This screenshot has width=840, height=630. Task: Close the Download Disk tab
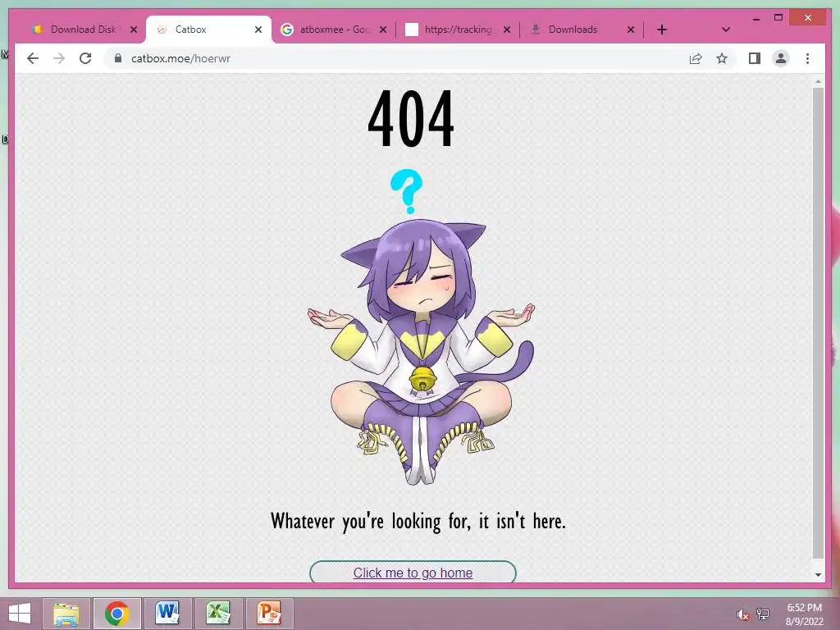pyautogui.click(x=134, y=30)
